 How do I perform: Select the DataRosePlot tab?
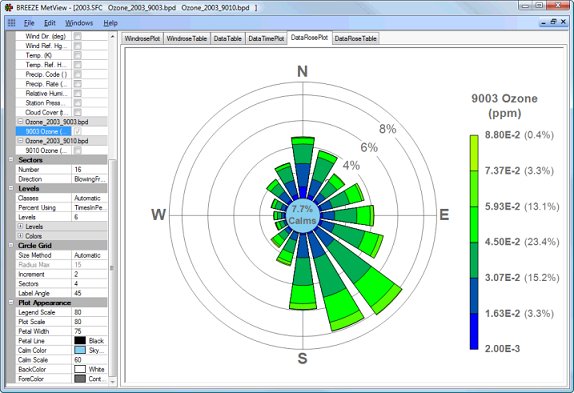pyautogui.click(x=309, y=38)
